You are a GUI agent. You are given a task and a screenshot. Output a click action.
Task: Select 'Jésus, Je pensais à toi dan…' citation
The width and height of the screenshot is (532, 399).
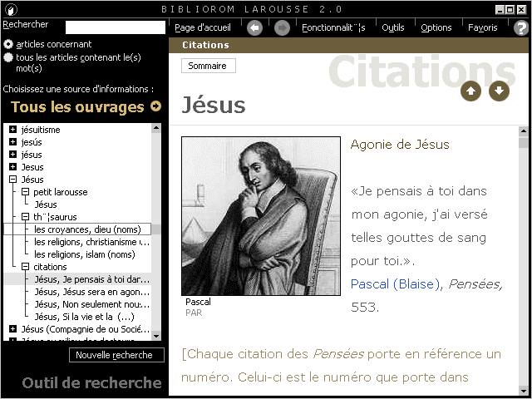[92, 279]
